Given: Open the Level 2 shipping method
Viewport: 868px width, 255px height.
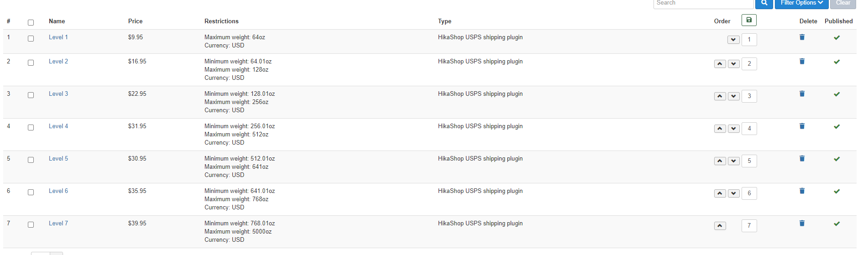Looking at the screenshot, I should pos(58,62).
